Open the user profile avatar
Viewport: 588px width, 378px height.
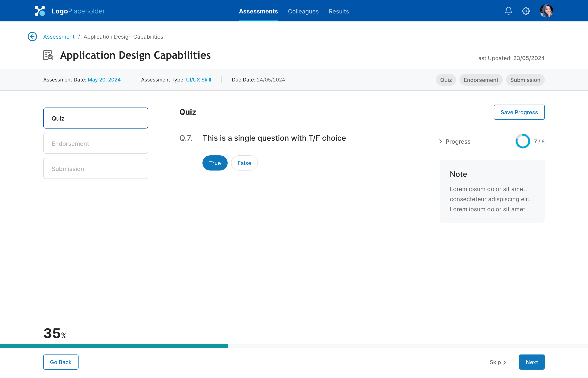click(546, 11)
